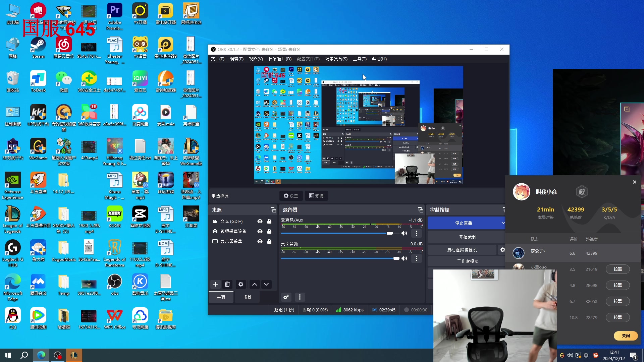The width and height of the screenshot is (644, 362).
Task: Open KOOK desktop icon
Action: (x=115, y=217)
